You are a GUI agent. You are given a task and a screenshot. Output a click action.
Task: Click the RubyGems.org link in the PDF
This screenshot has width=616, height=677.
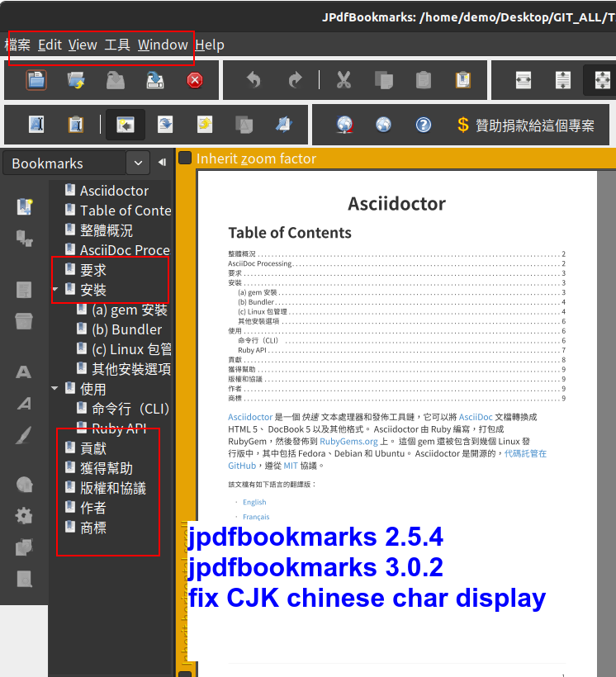(348, 441)
